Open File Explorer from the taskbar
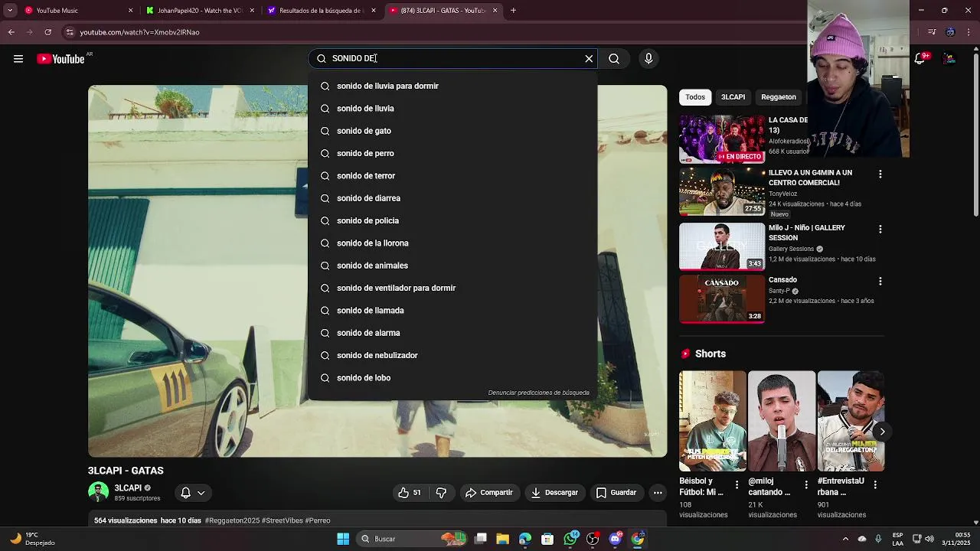This screenshot has width=980, height=551. (502, 539)
